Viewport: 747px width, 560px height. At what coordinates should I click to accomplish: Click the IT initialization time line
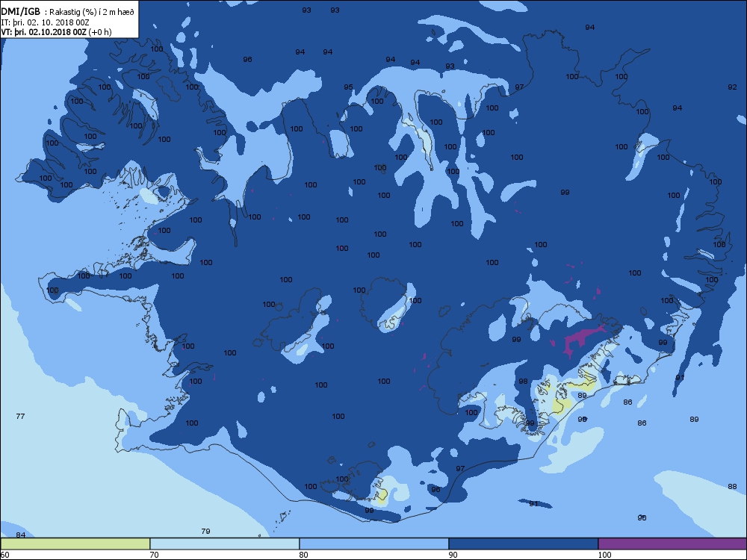click(46, 22)
